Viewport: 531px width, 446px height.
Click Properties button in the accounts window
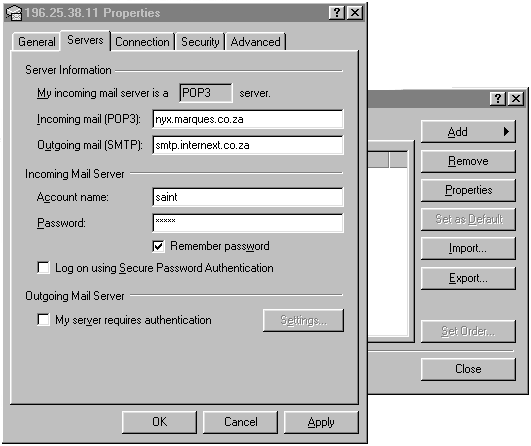(x=468, y=190)
